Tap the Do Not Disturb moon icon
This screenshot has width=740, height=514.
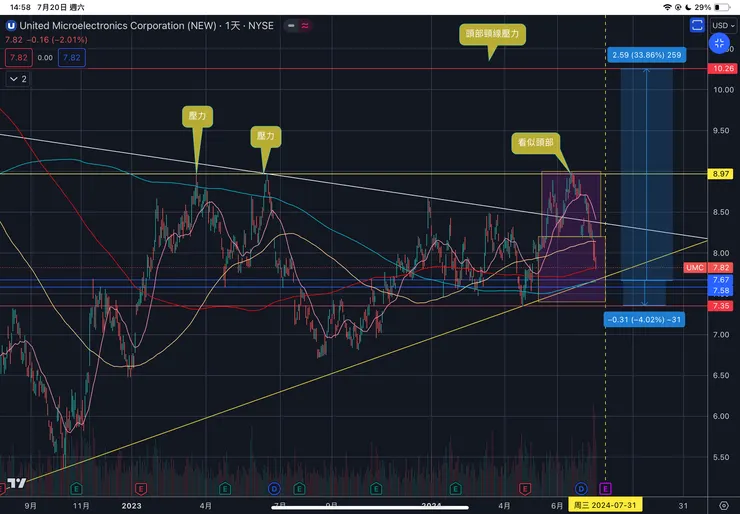(x=688, y=7)
